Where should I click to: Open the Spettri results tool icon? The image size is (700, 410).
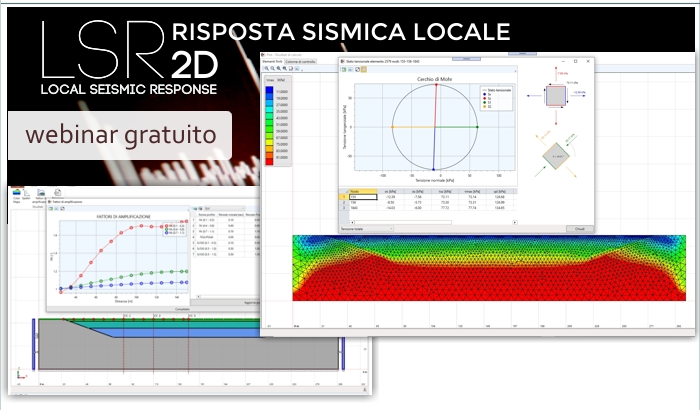(26, 194)
